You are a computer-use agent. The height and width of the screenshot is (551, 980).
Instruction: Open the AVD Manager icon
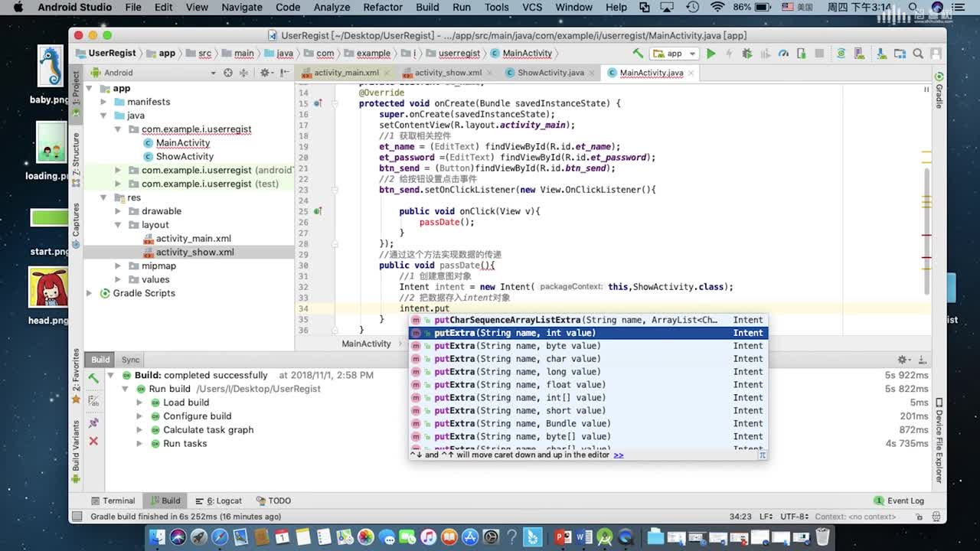858,54
